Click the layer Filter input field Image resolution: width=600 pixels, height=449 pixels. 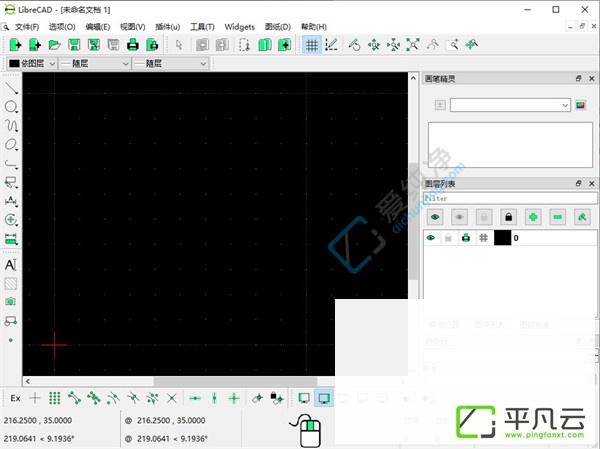point(510,198)
